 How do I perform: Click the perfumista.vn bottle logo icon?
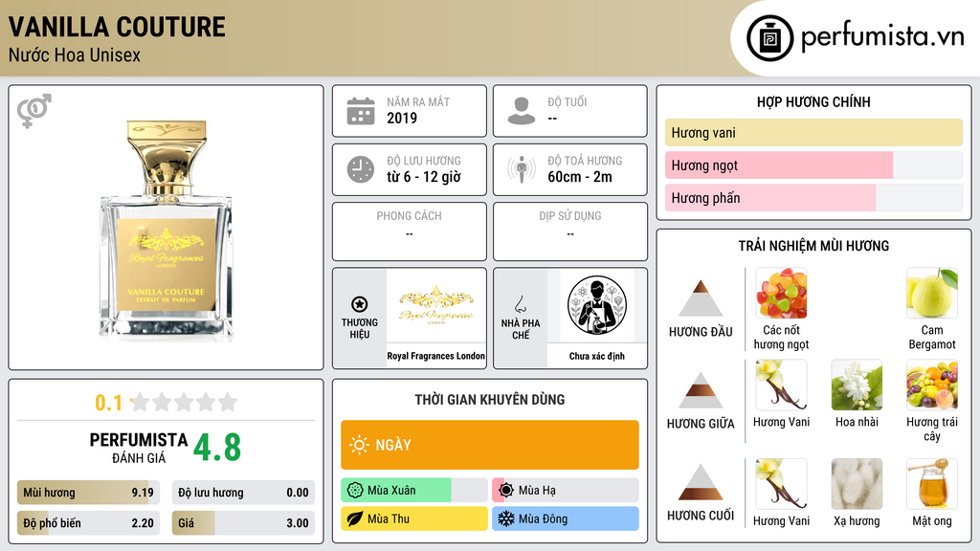pos(769,38)
